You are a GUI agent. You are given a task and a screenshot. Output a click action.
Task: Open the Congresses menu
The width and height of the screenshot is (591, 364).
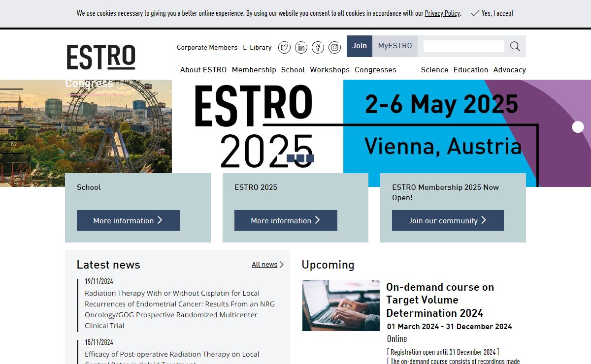click(375, 70)
